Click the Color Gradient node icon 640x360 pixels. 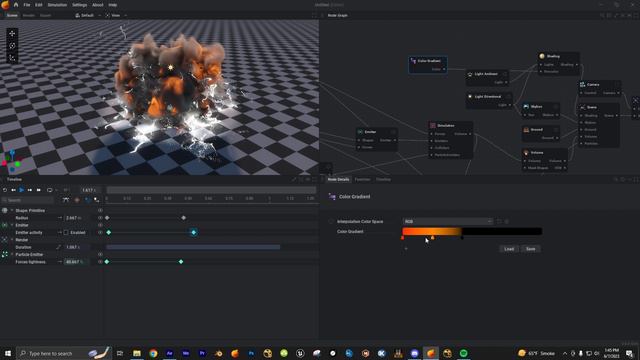coord(413,61)
